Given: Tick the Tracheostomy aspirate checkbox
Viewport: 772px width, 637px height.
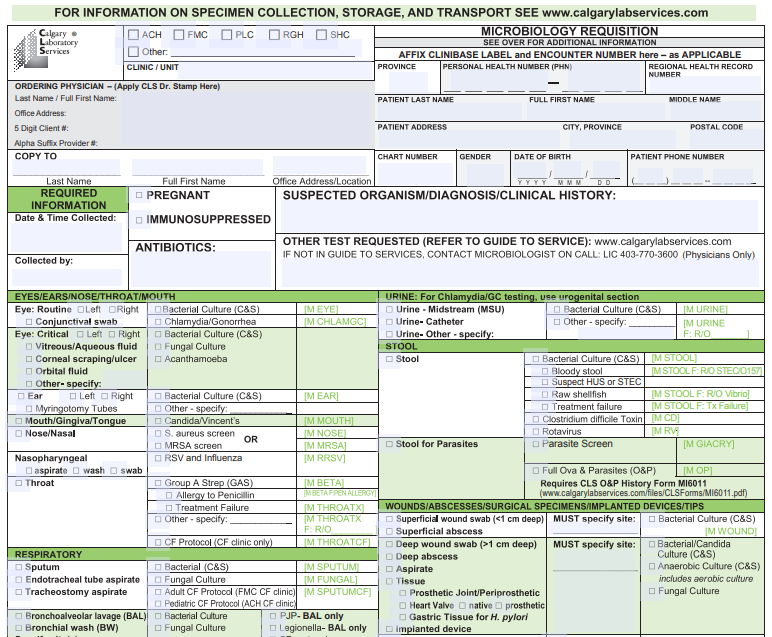Looking at the screenshot, I should point(19,592).
